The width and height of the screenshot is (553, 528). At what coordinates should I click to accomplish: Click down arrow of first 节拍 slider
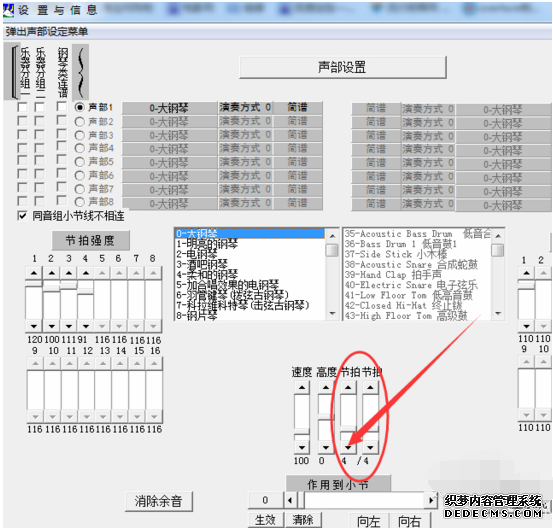point(348,448)
